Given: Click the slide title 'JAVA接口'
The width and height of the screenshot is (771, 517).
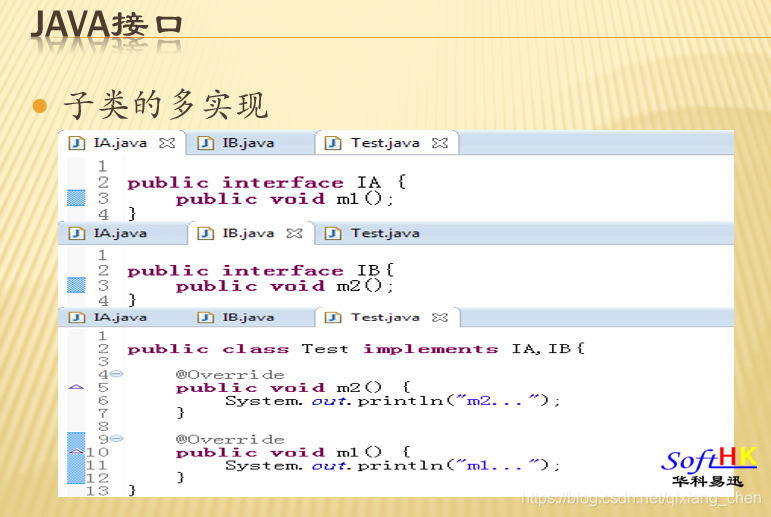Looking at the screenshot, I should point(107,25).
